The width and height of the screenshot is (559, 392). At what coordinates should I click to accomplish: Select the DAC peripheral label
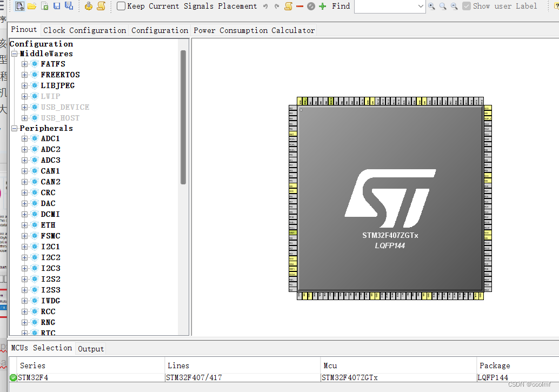(48, 203)
